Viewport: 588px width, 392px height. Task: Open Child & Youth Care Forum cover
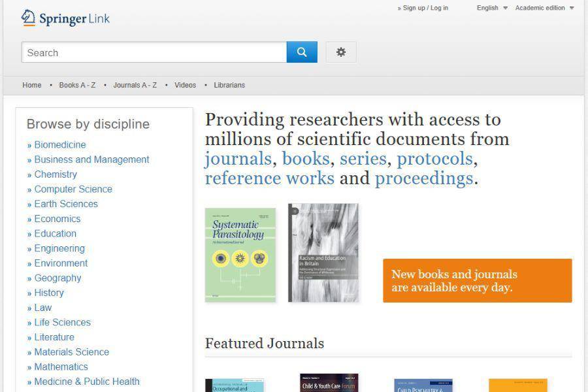(x=329, y=383)
